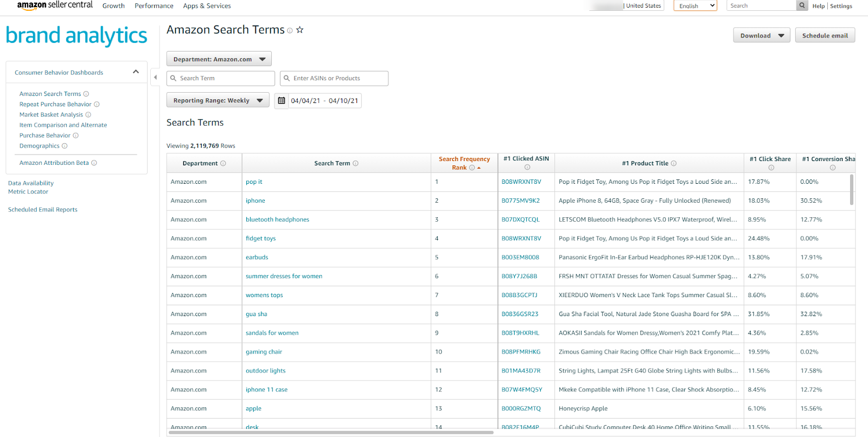This screenshot has height=437, width=868.
Task: Open the Growth menu
Action: click(113, 5)
